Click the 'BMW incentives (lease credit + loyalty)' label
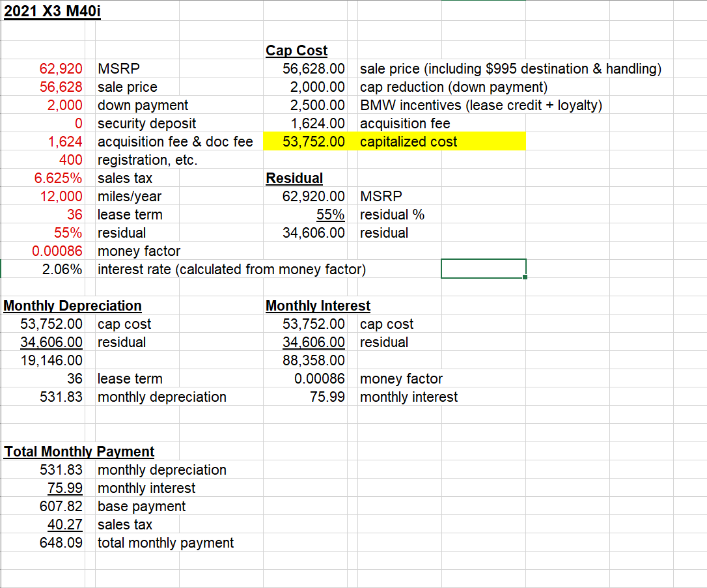This screenshot has width=707, height=588. point(481,105)
